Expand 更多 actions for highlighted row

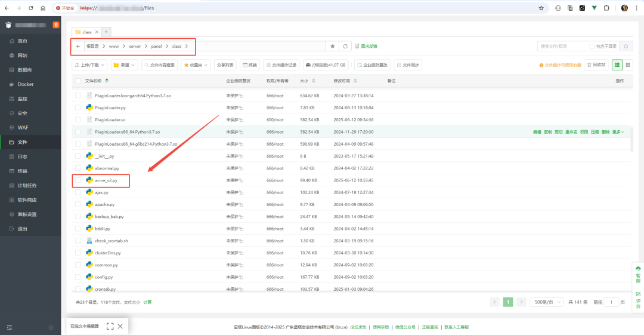click(618, 132)
